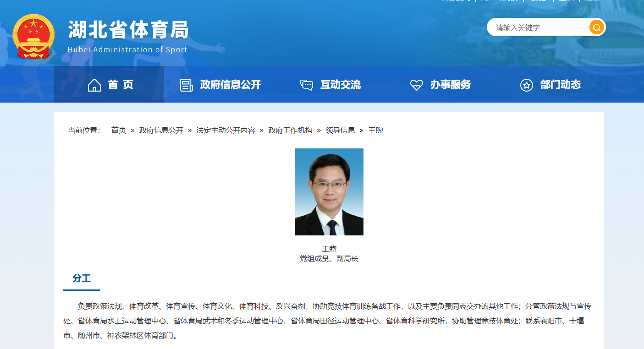Click the name 王煦 below the portrait
Screen dimensions: 644x349
[x=329, y=249]
